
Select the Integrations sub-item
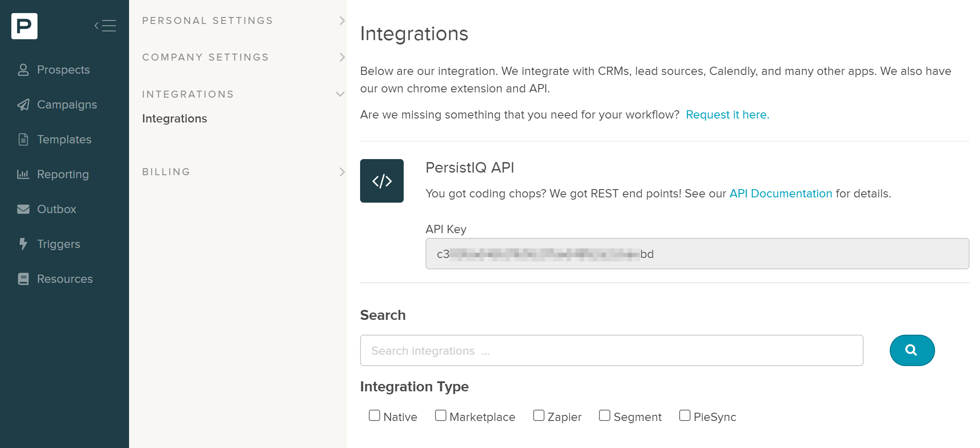pos(174,119)
